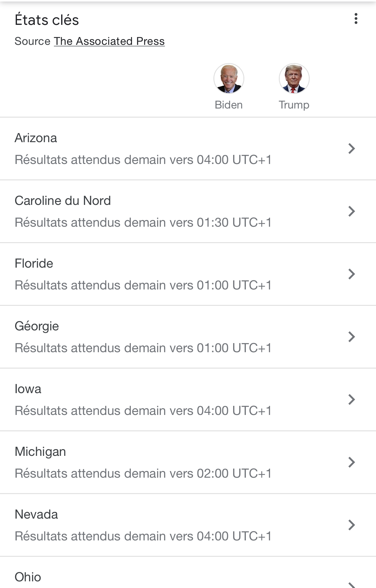Click the Biden candidate photo
This screenshot has width=376, height=588.
point(229,79)
